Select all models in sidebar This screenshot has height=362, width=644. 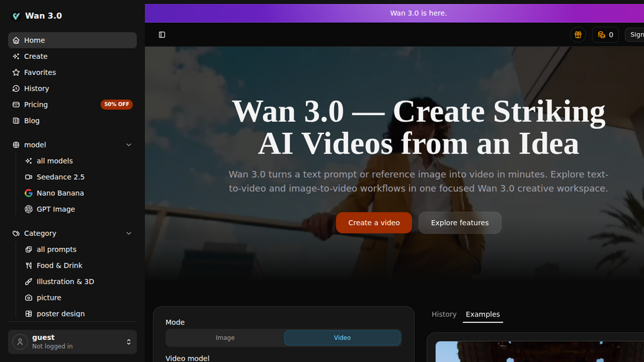(x=79, y=161)
